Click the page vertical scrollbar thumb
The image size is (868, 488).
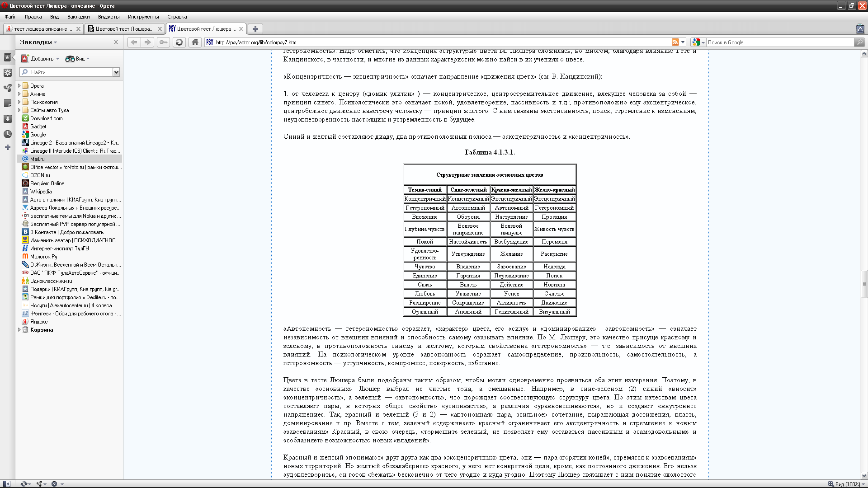[864, 284]
